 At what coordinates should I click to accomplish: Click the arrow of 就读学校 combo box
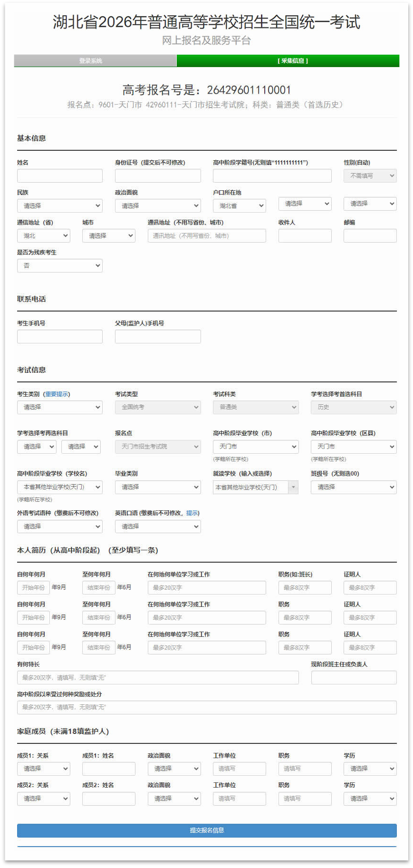(x=293, y=488)
